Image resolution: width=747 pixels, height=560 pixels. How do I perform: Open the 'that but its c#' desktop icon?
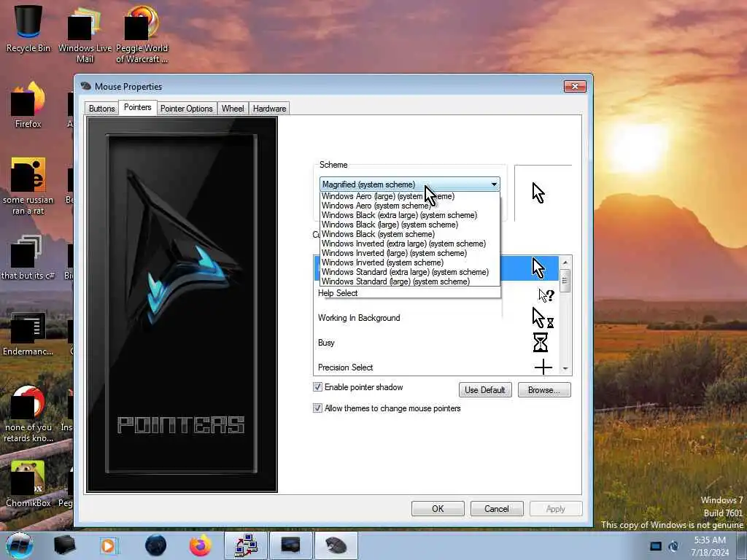click(28, 257)
